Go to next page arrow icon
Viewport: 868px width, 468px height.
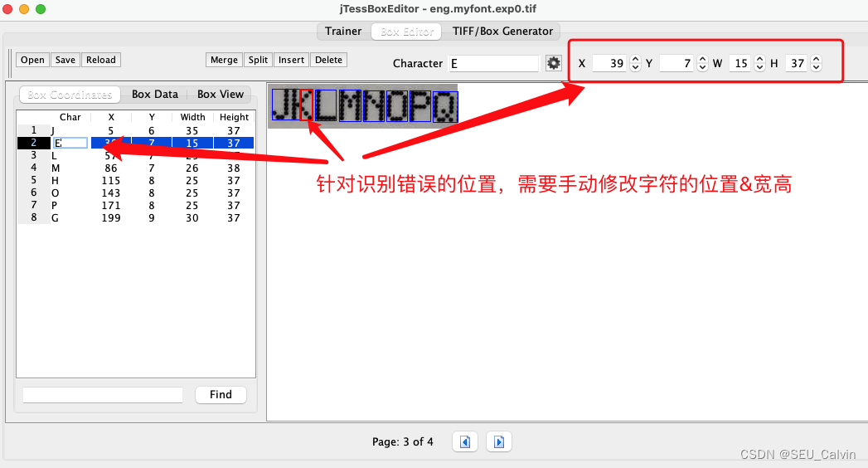tap(499, 442)
